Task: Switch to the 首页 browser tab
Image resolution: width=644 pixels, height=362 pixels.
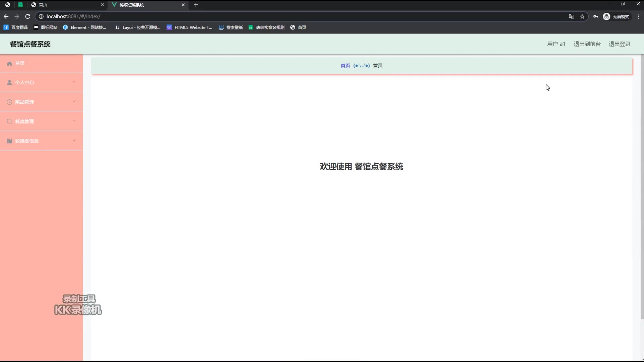Action: coord(67,5)
